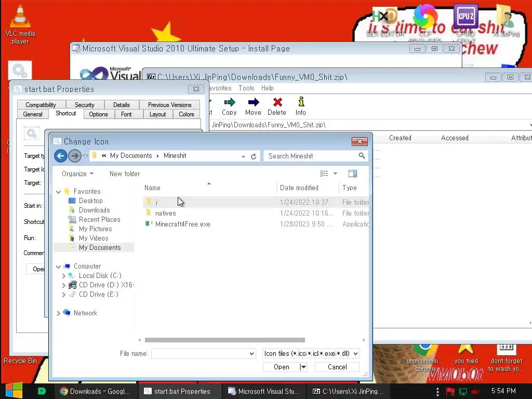This screenshot has width=532, height=399.
Task: Expand CD Drive (E:) node
Action: click(x=63, y=295)
